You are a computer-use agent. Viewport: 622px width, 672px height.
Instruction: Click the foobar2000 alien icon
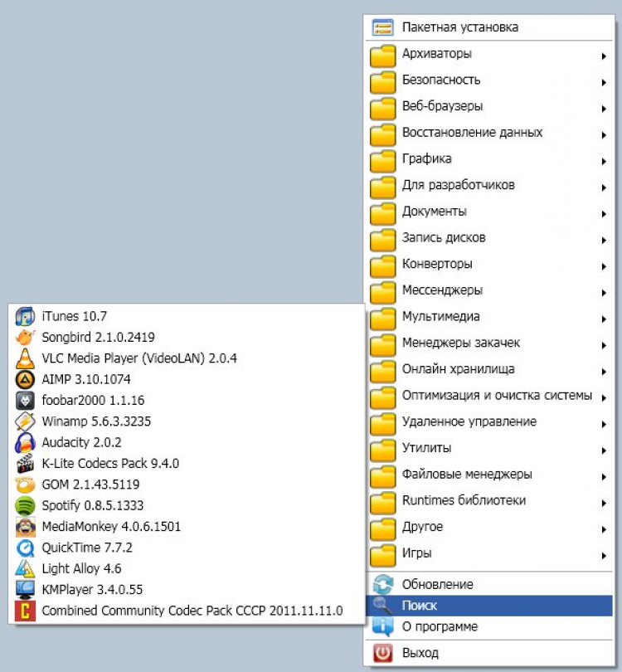tap(25, 400)
